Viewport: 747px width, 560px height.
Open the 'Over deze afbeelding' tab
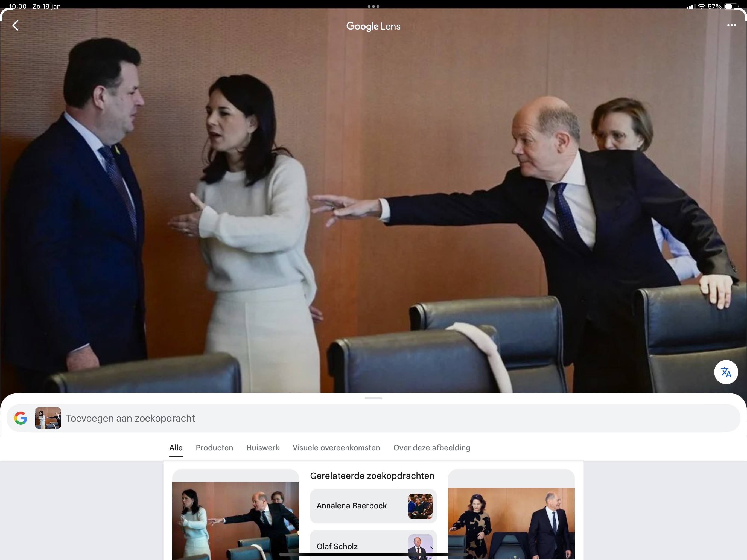click(x=431, y=448)
